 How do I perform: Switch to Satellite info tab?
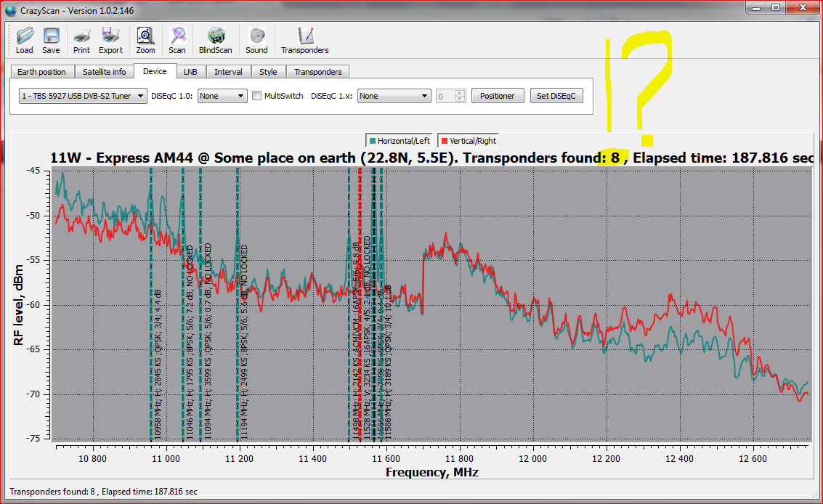[x=104, y=72]
